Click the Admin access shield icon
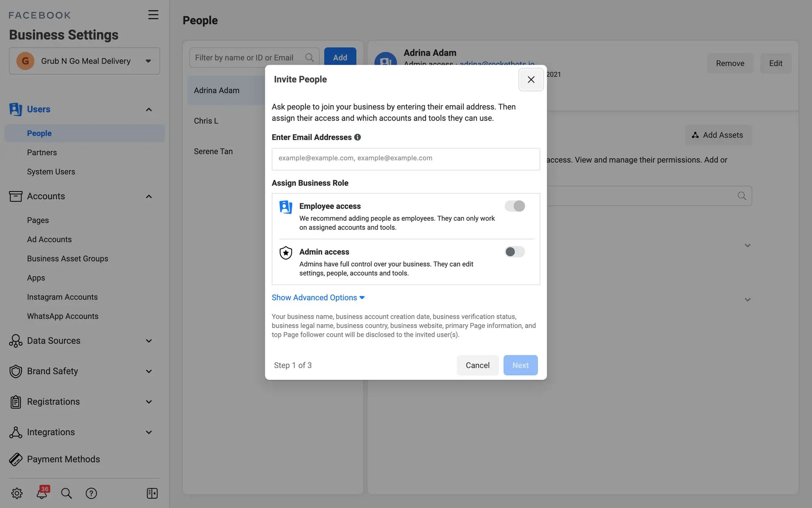The width and height of the screenshot is (812, 508). (x=286, y=253)
